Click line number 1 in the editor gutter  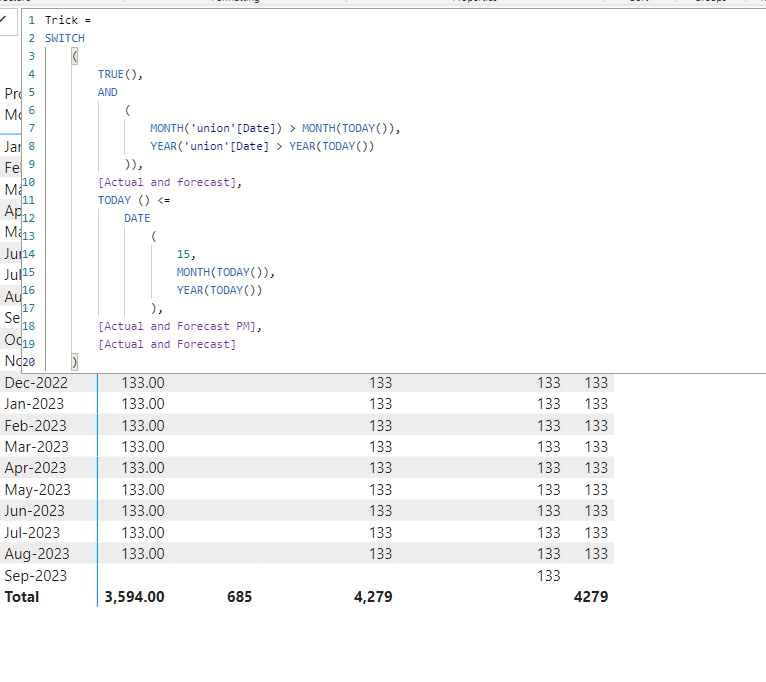coord(32,20)
